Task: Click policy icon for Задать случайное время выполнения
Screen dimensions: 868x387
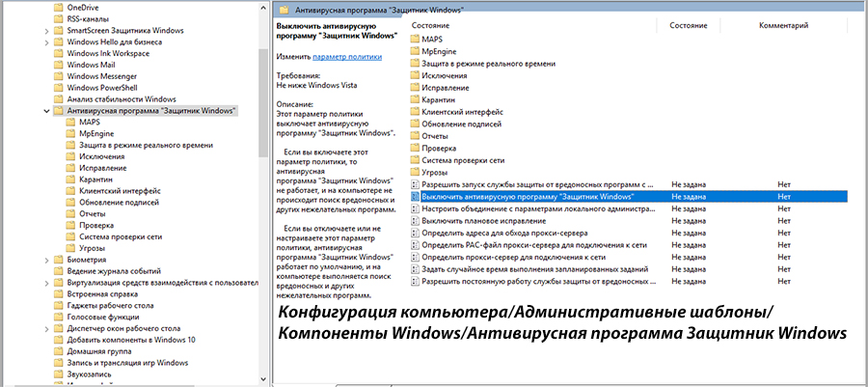Action: (415, 269)
